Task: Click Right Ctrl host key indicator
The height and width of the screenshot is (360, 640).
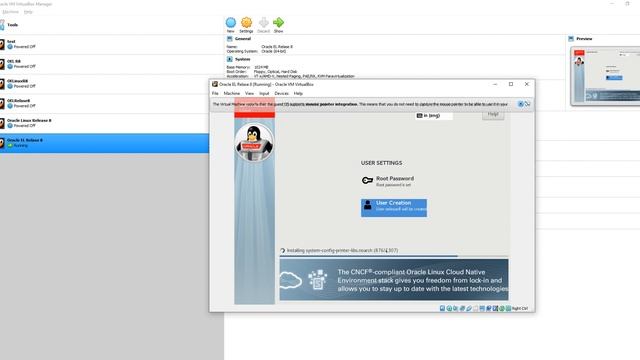Action: [520, 308]
